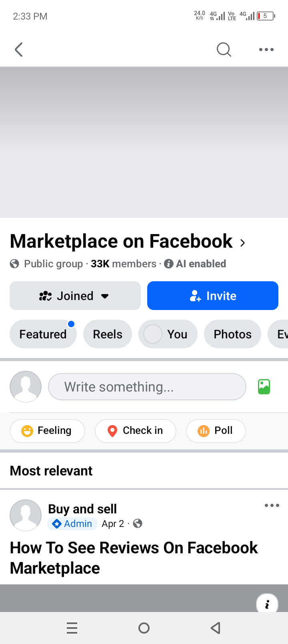The width and height of the screenshot is (288, 644).
Task: Tap the back arrow icon
Action: pos(18,50)
